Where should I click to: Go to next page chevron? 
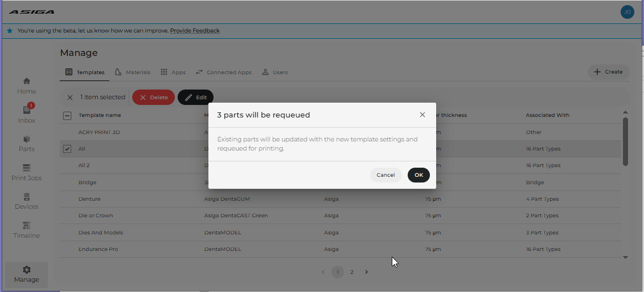366,272
